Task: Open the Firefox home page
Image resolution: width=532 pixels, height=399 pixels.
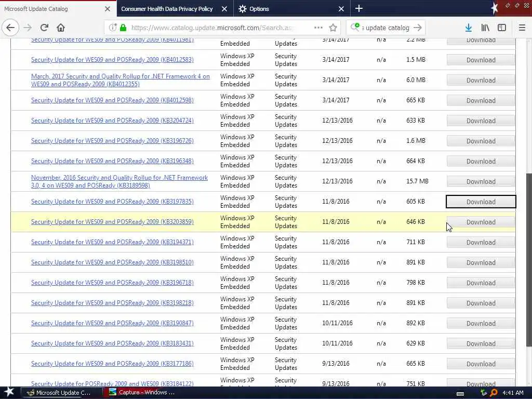Action: tap(61, 28)
